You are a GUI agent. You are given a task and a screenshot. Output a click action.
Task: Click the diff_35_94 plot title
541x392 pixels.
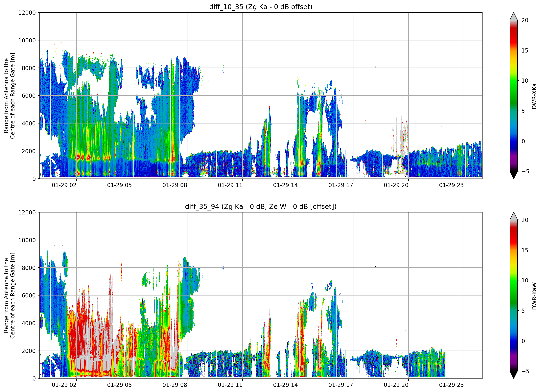[261, 207]
